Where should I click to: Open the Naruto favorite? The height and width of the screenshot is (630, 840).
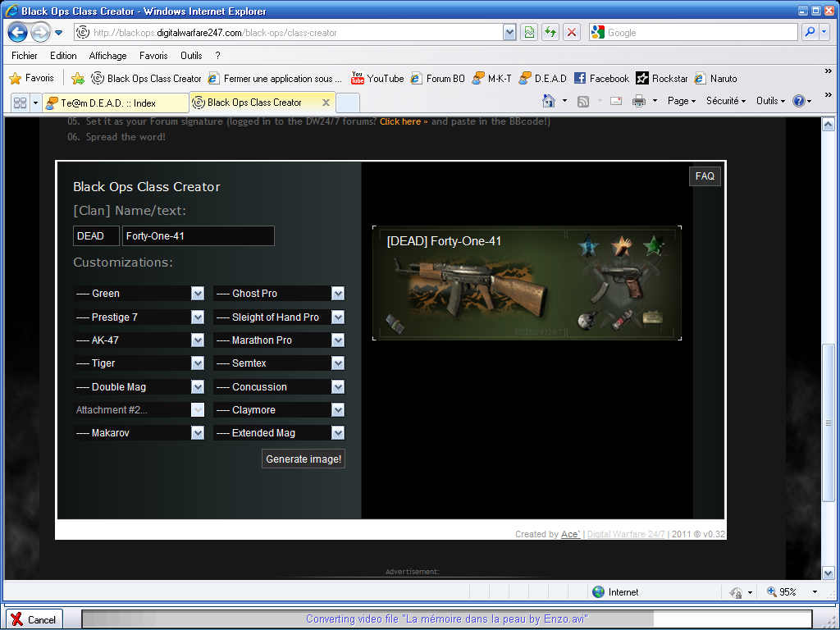click(x=715, y=78)
